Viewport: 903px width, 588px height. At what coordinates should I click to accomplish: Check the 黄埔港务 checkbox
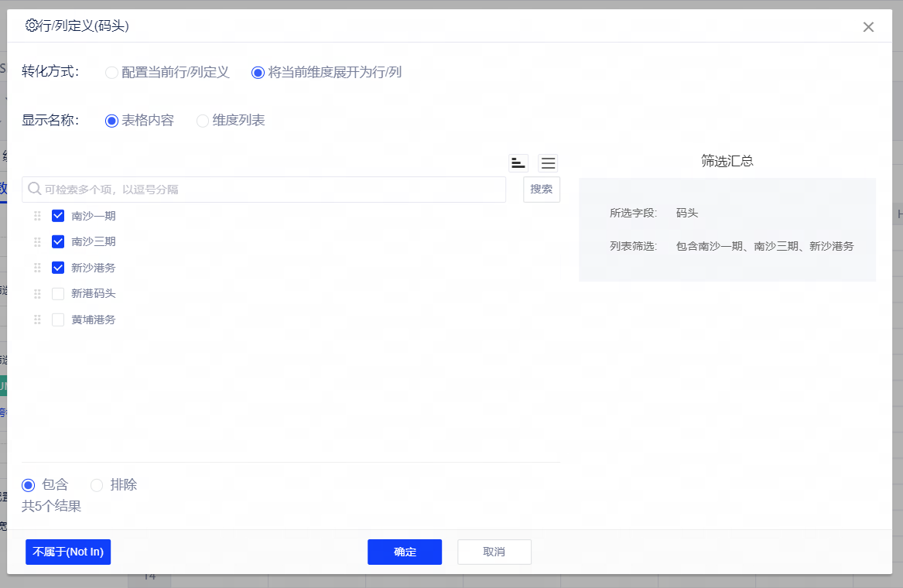pyautogui.click(x=58, y=320)
